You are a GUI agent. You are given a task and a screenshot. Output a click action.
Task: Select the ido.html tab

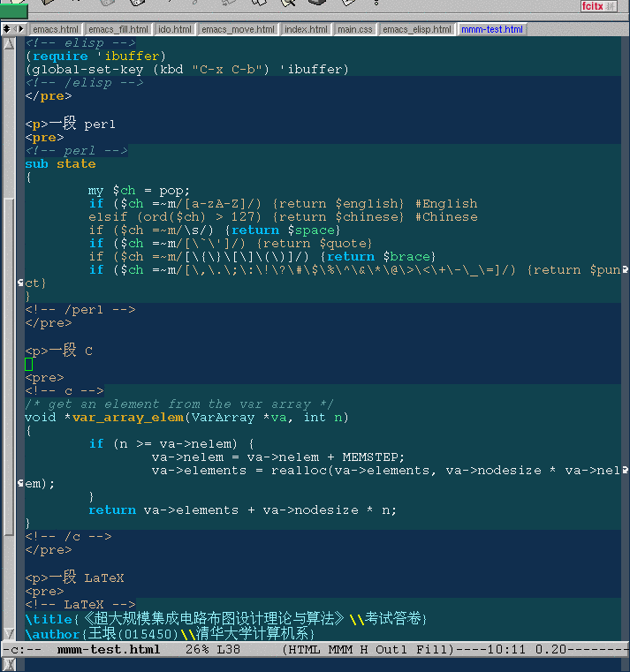(x=175, y=29)
